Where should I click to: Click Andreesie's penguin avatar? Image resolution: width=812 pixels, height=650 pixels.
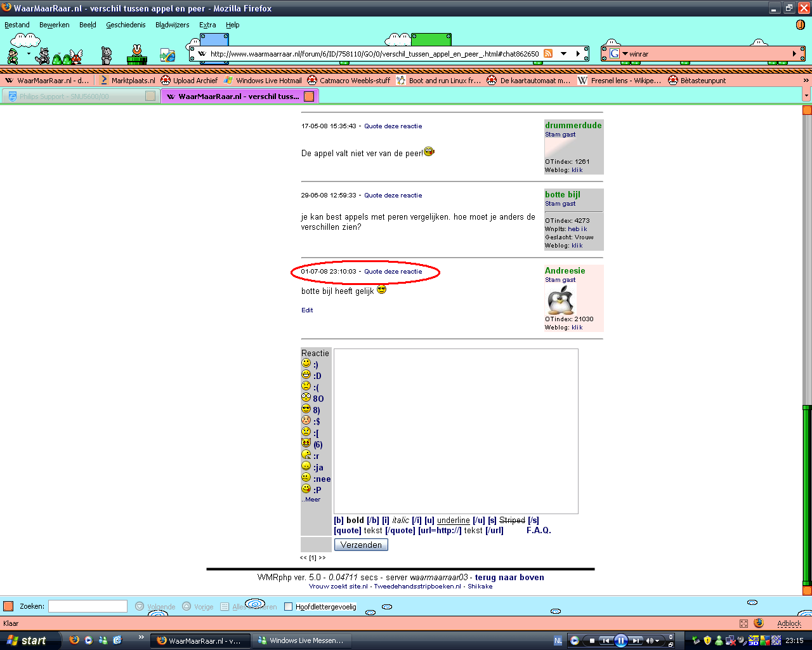560,300
